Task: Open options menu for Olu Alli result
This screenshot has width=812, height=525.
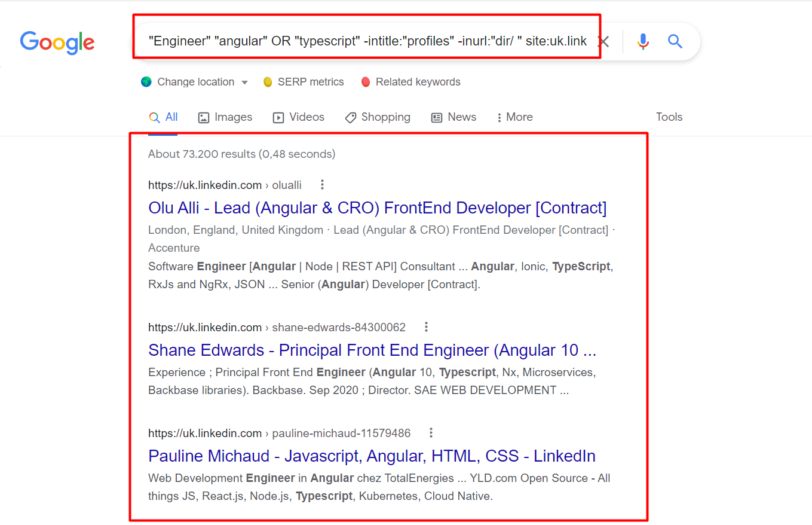Action: (323, 185)
